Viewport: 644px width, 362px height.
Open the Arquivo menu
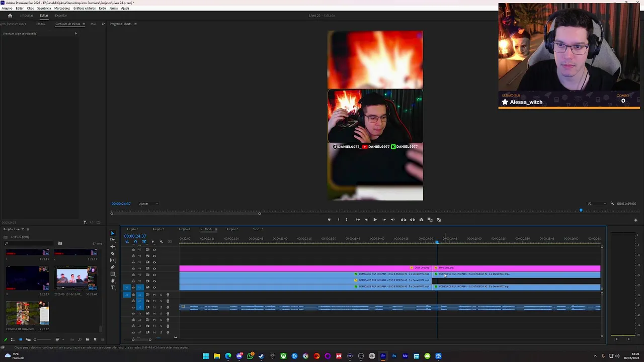click(7, 9)
